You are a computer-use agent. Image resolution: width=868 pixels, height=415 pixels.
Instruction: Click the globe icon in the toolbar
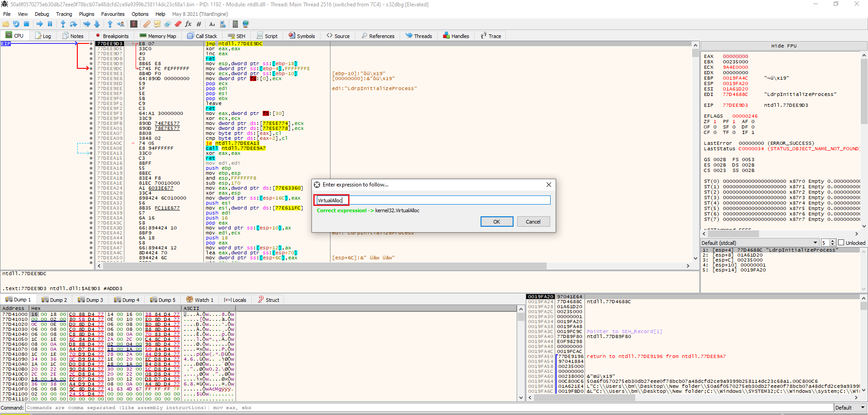pos(245,24)
